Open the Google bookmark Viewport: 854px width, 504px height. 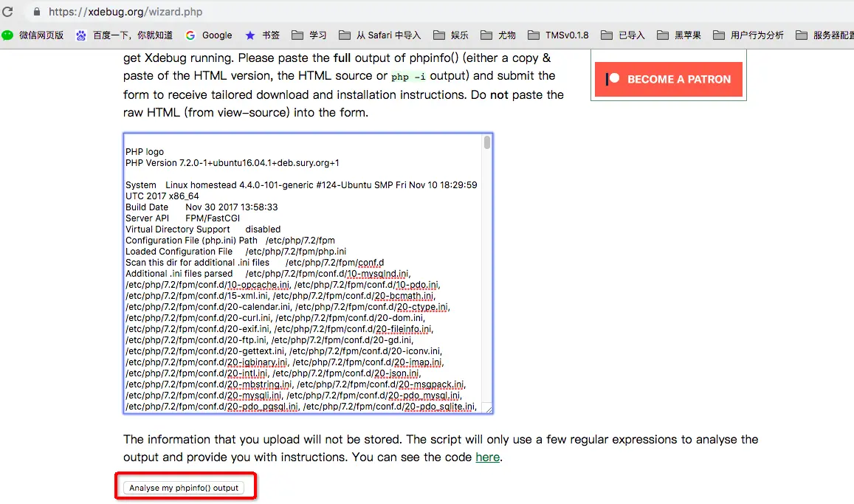[x=209, y=35]
